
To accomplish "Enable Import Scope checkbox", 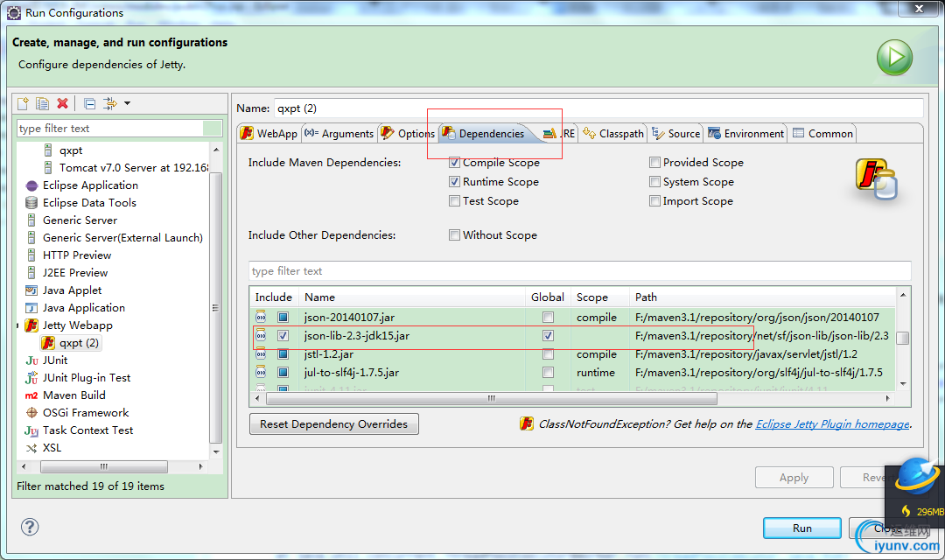I will 654,201.
